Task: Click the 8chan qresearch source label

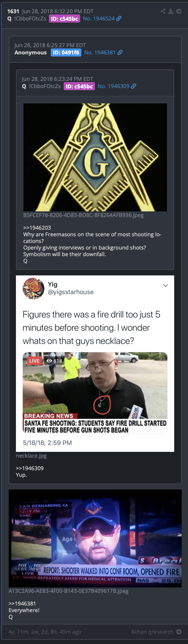Action: [152, 632]
